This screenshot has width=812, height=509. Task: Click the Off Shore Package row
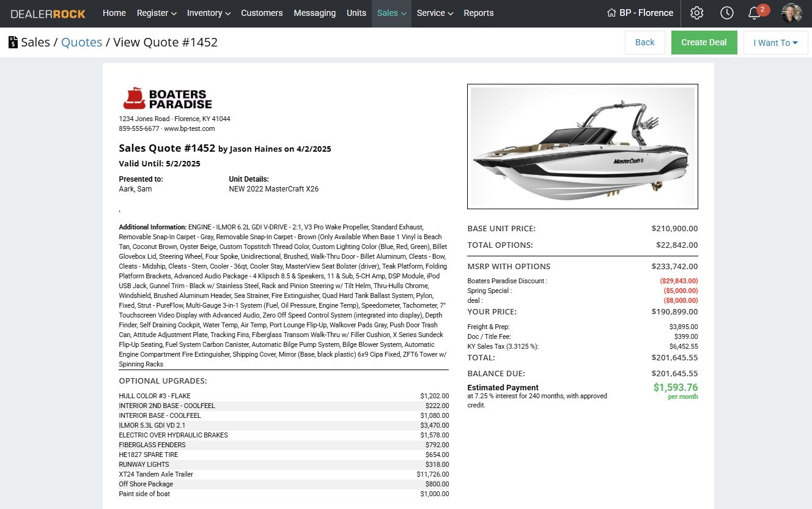(x=284, y=484)
